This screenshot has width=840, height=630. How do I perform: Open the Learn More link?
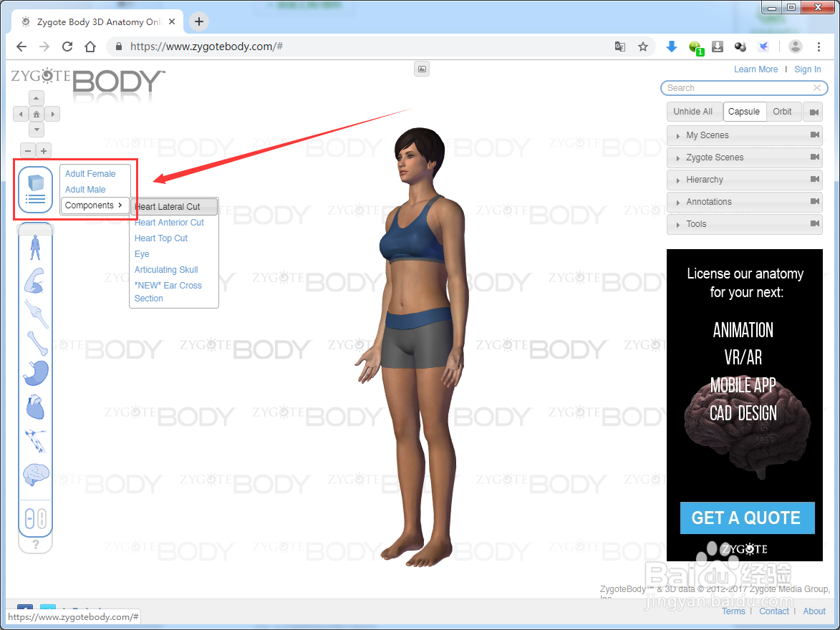tap(755, 69)
